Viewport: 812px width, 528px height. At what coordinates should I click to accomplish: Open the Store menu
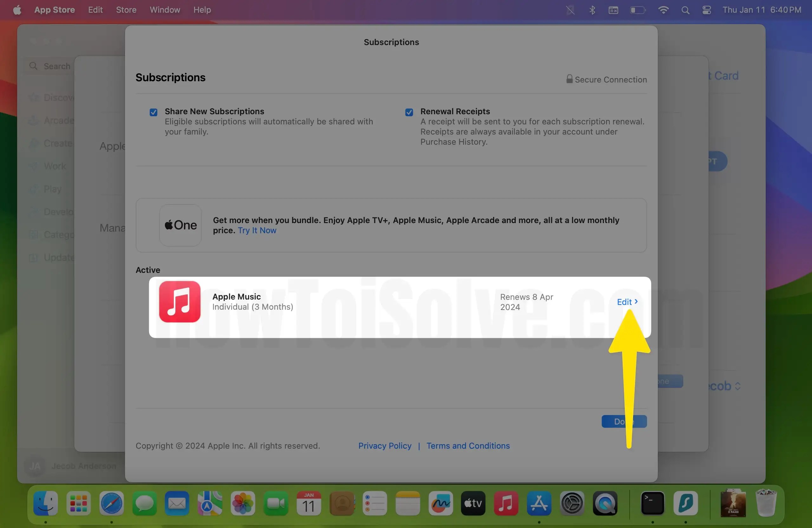tap(126, 10)
